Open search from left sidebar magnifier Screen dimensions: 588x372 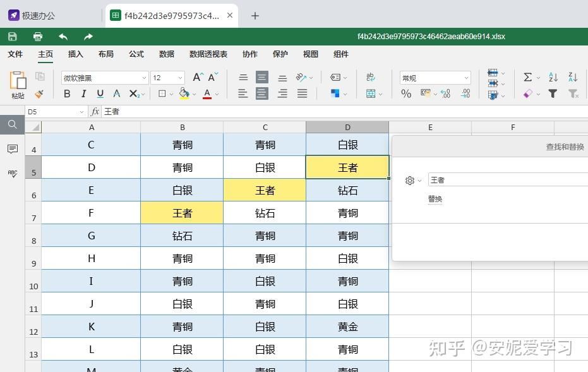(x=13, y=124)
